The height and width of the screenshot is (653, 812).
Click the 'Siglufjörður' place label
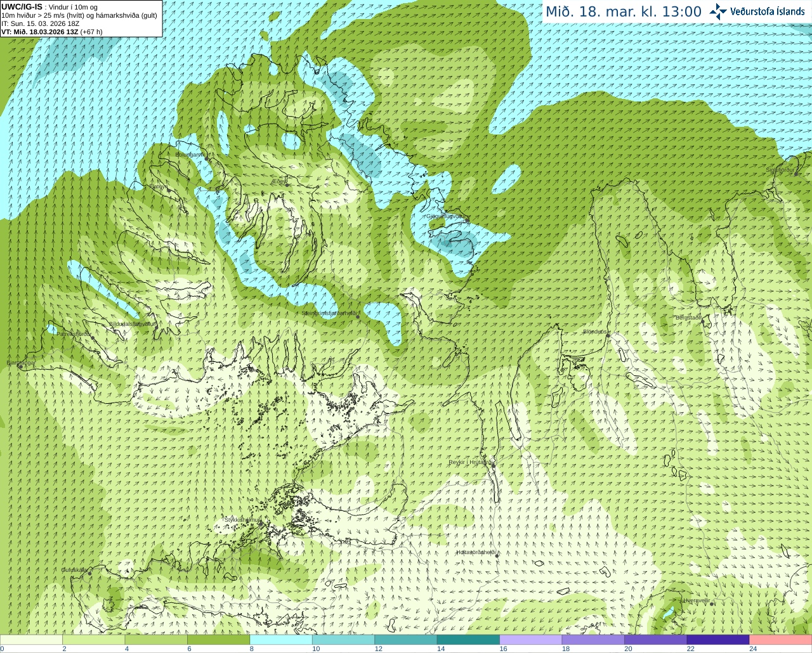[781, 170]
